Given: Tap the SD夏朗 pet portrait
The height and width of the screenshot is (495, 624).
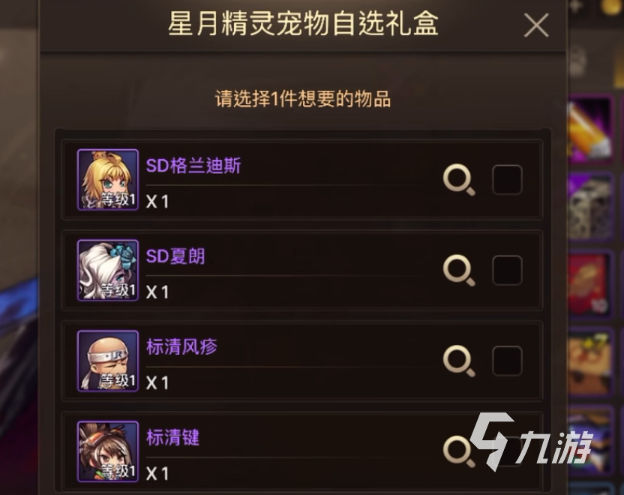Looking at the screenshot, I should pos(108,270).
